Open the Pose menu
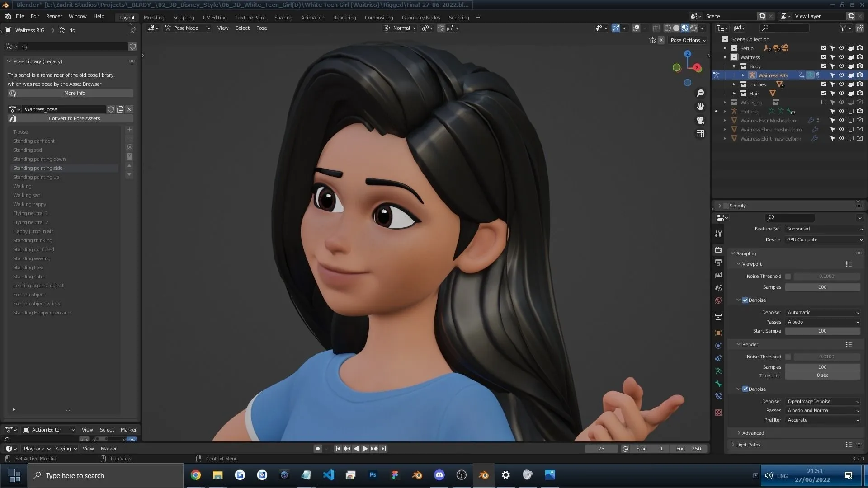 coord(261,28)
